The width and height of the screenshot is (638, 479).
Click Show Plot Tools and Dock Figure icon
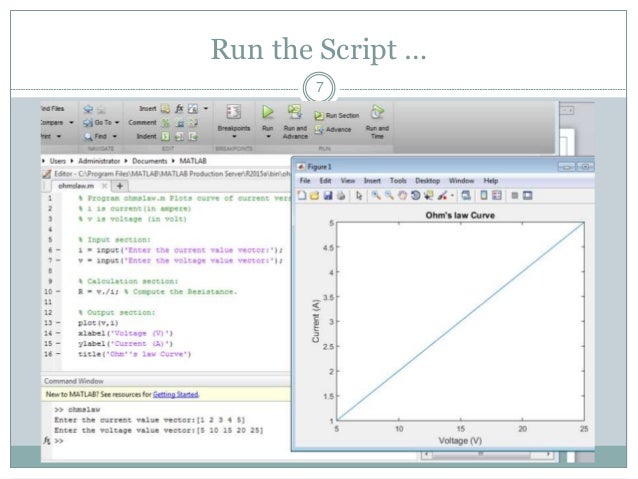pyautogui.click(x=528, y=196)
